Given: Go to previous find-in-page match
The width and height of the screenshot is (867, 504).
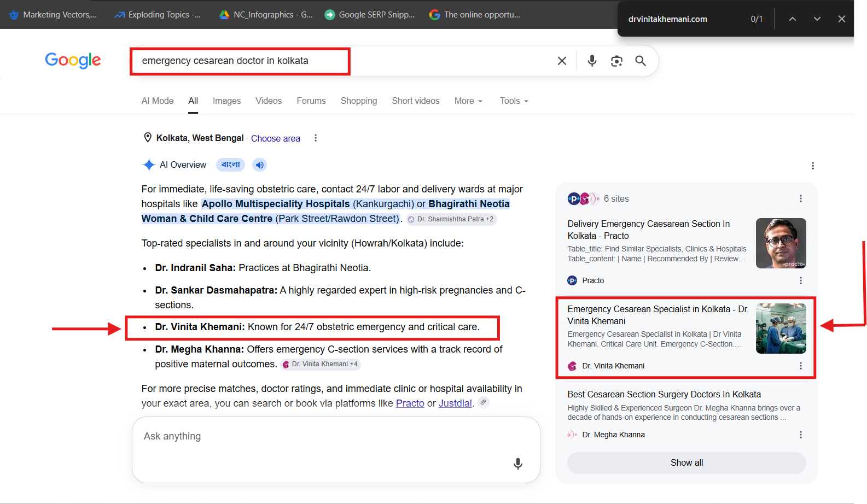Looking at the screenshot, I should coord(792,19).
